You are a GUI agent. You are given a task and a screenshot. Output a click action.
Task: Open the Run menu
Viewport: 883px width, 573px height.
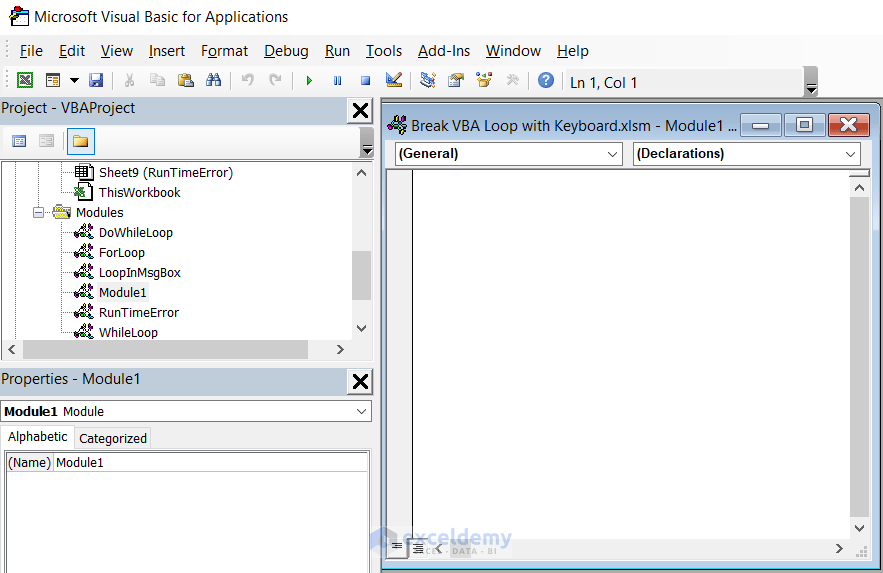(337, 51)
